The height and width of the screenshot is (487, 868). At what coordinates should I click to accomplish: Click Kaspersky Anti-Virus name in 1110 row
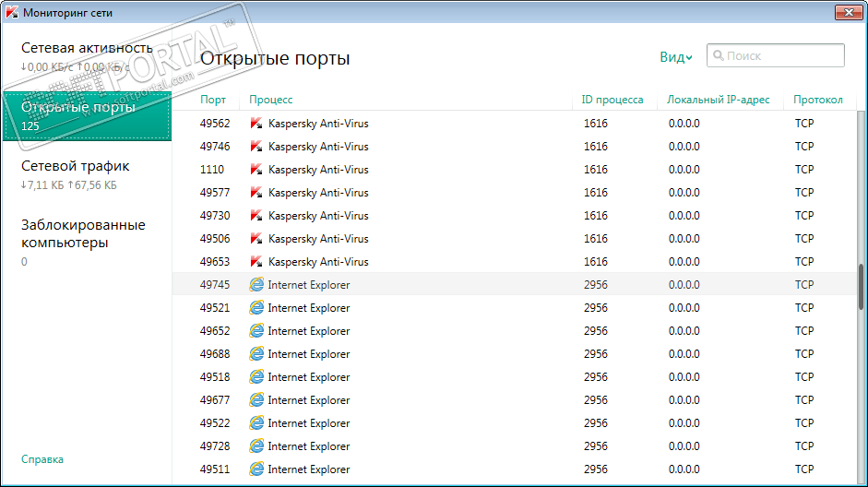pos(318,170)
